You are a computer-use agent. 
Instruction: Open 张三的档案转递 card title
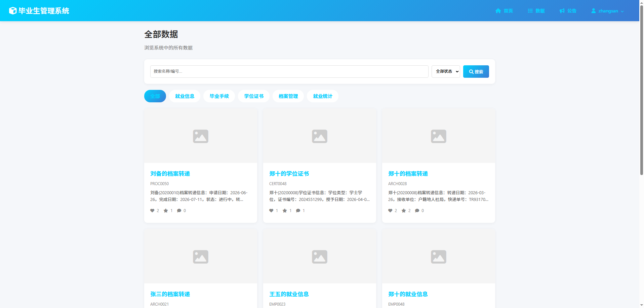coord(170,294)
